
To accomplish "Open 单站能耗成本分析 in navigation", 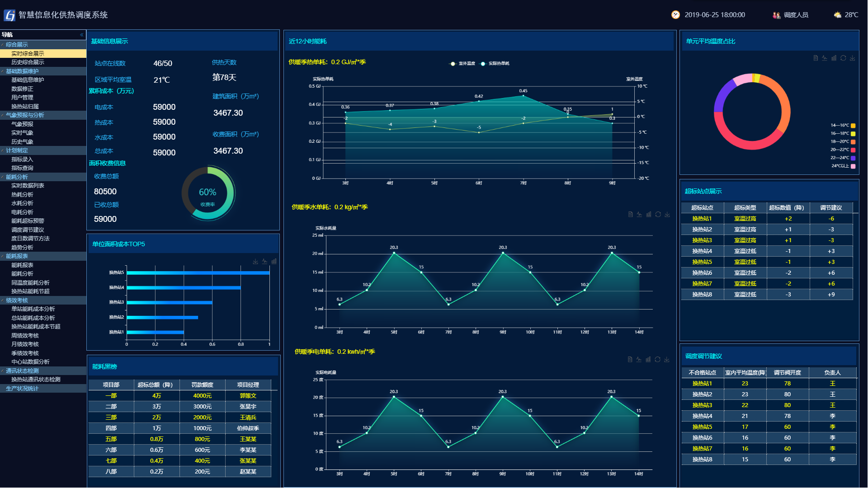I will click(43, 309).
